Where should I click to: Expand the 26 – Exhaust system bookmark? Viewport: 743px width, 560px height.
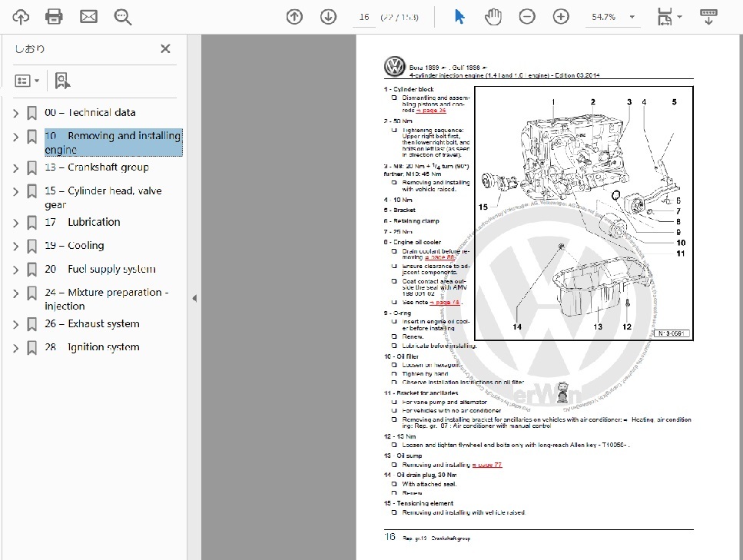[x=15, y=324]
